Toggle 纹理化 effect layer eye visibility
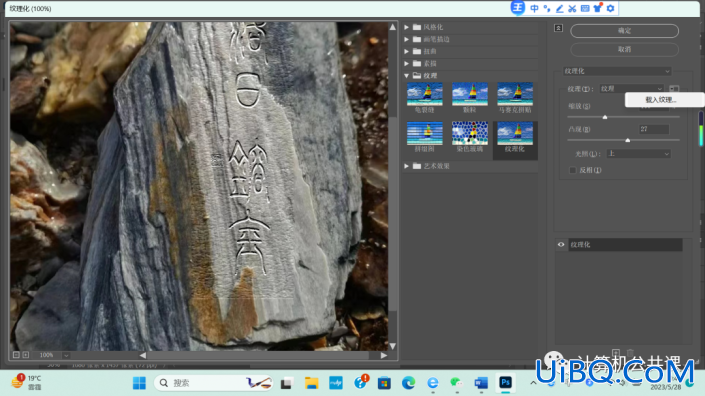Viewport: 705px width, 396px height. [561, 245]
